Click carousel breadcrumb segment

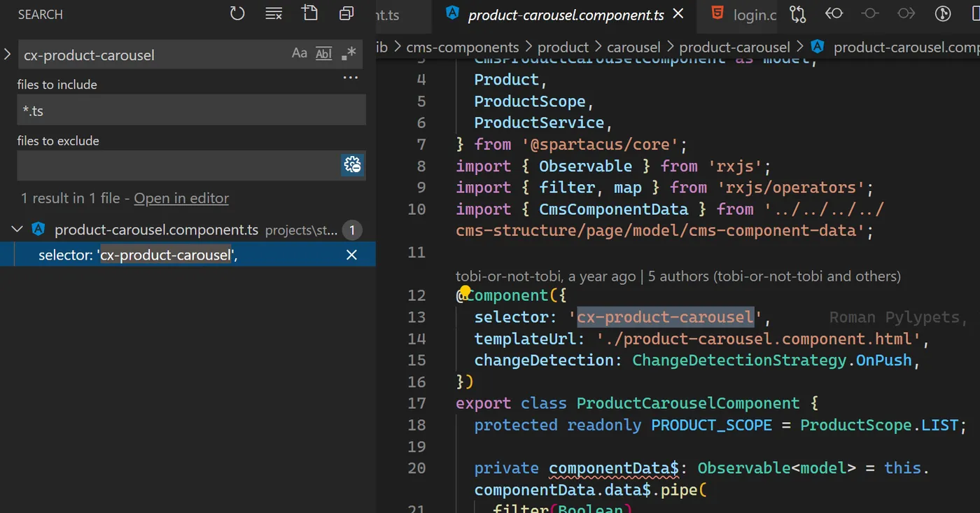(633, 47)
